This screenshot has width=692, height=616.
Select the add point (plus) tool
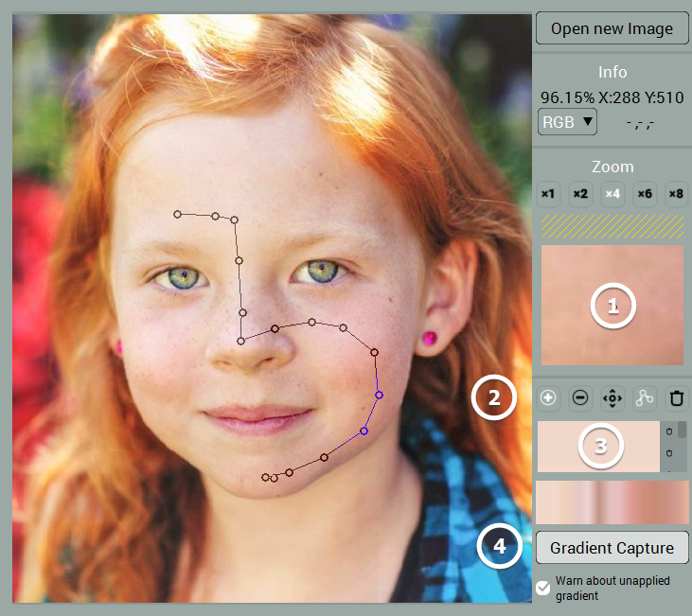548,398
